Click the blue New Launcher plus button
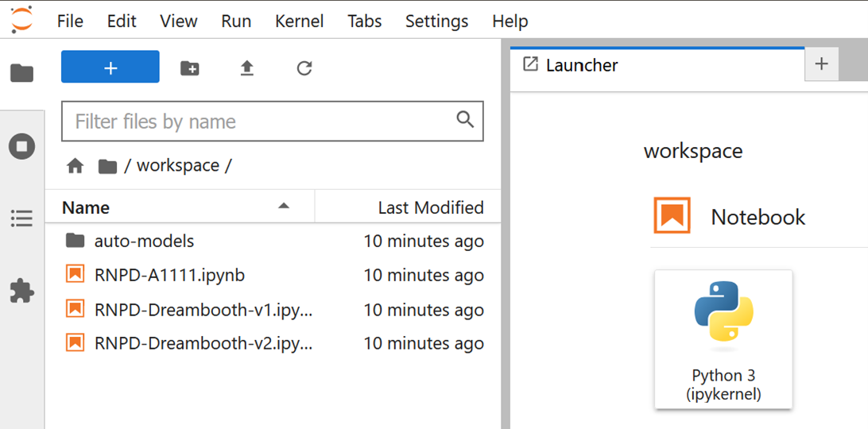Image resolution: width=868 pixels, height=429 pixels. 110,68
